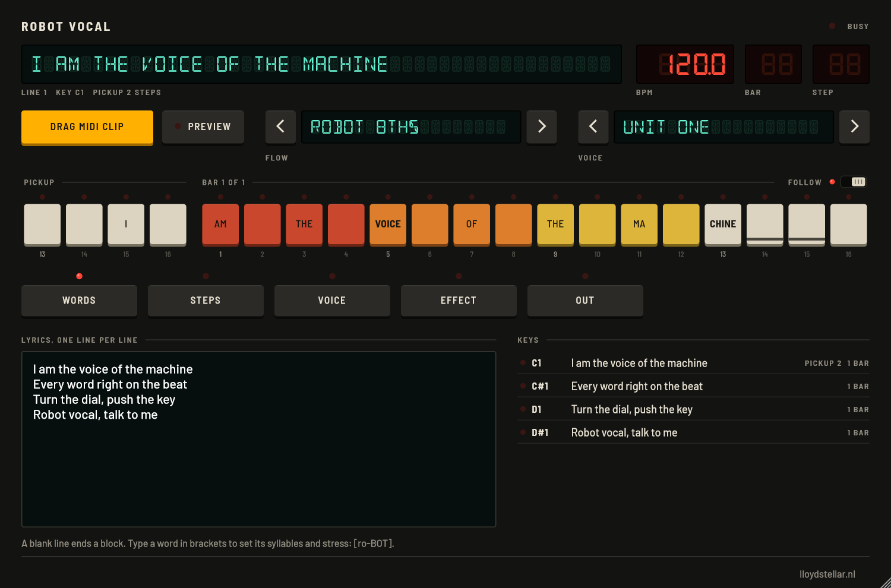Click the Robot 8ths flow display
The width and height of the screenshot is (891, 588).
click(x=411, y=127)
